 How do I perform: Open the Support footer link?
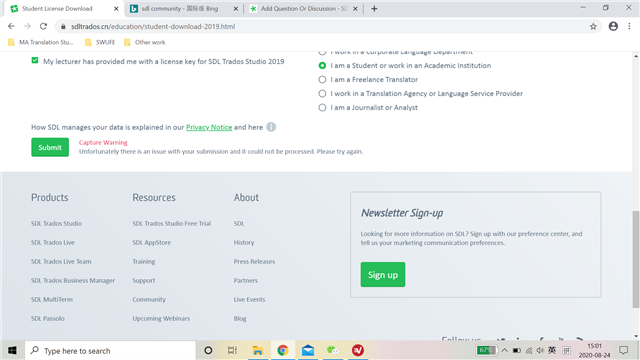(x=144, y=280)
